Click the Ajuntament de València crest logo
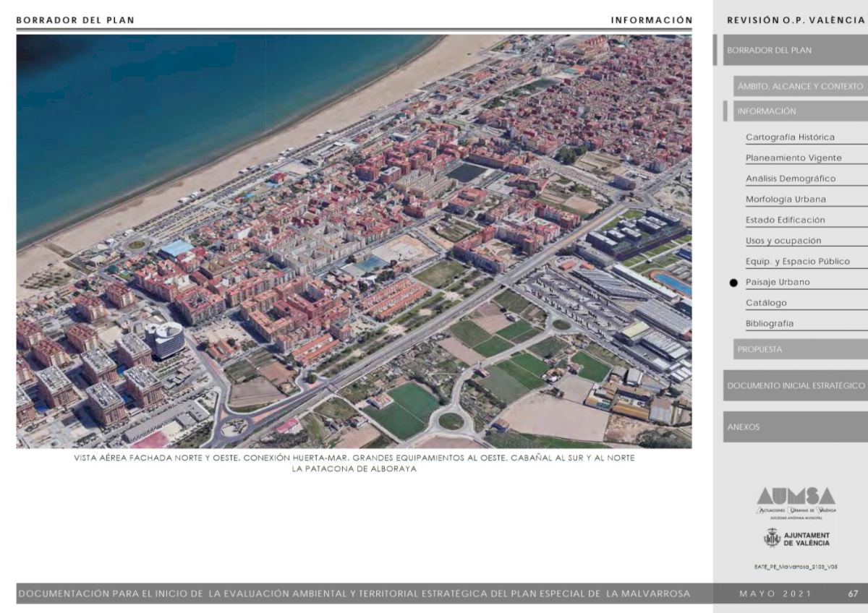The image size is (868, 613). click(x=773, y=539)
